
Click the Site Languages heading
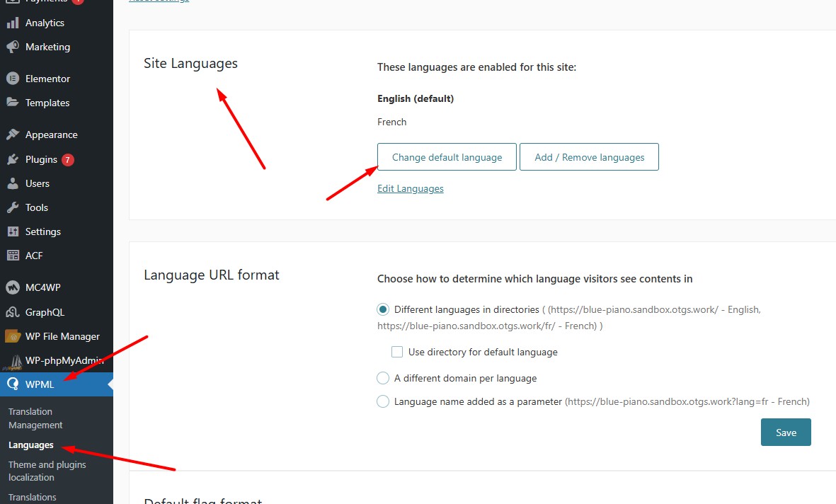190,64
